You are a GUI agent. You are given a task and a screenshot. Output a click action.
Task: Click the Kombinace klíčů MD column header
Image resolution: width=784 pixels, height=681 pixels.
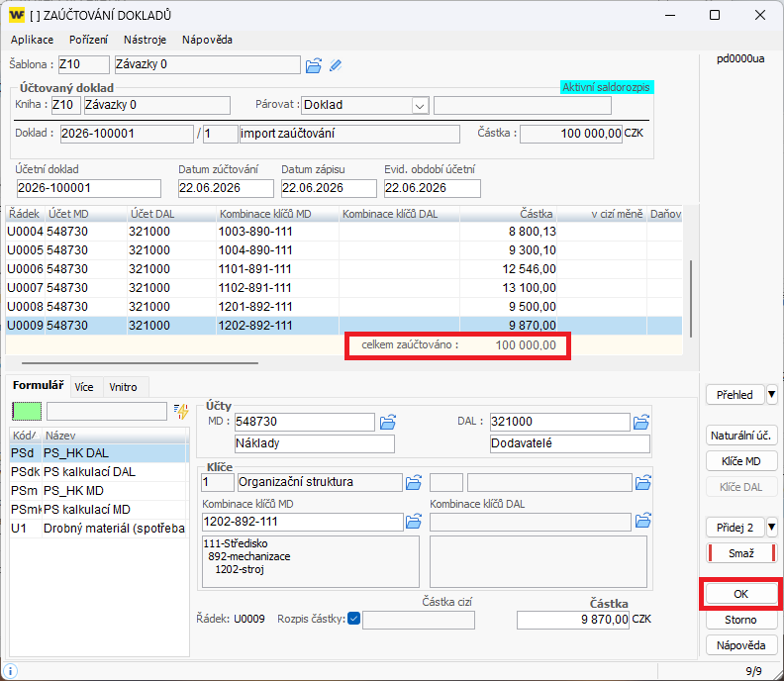pyautogui.click(x=277, y=214)
